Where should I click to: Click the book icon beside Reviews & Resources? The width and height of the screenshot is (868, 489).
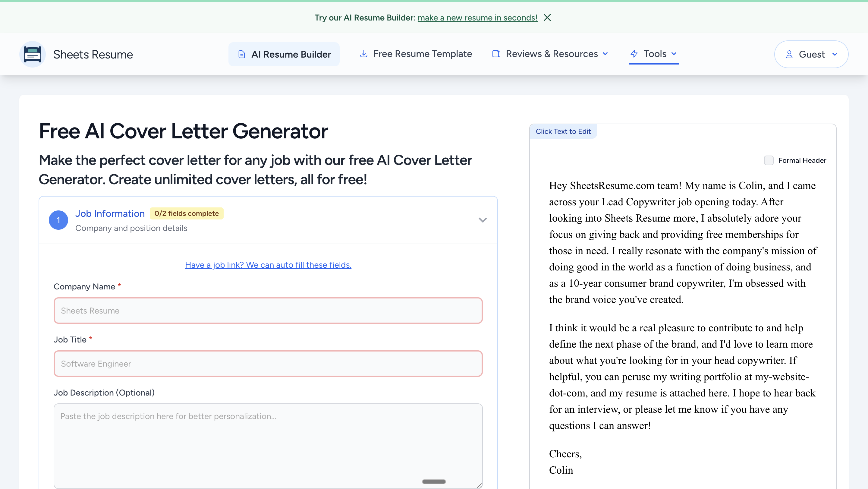tap(496, 54)
